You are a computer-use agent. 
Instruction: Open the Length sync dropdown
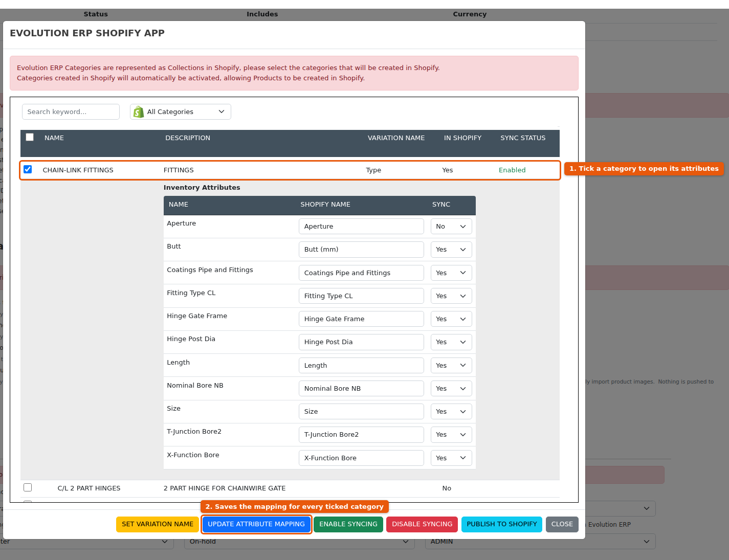click(x=451, y=366)
